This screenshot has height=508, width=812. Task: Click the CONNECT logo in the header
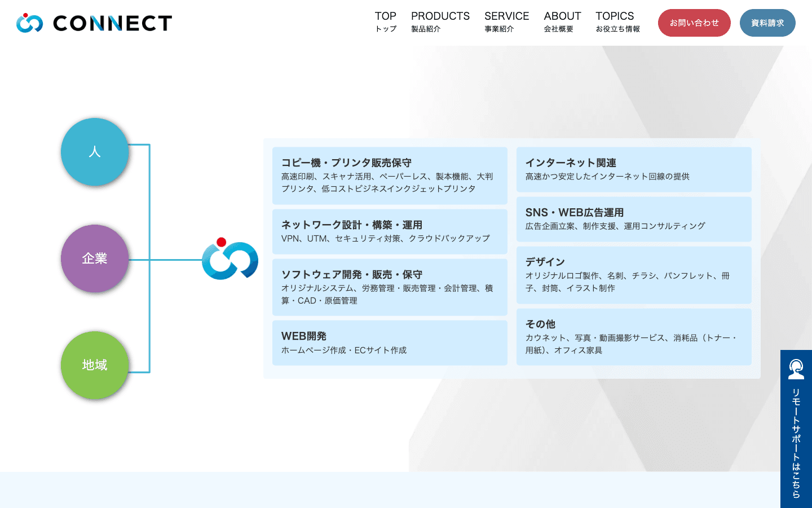coord(94,23)
